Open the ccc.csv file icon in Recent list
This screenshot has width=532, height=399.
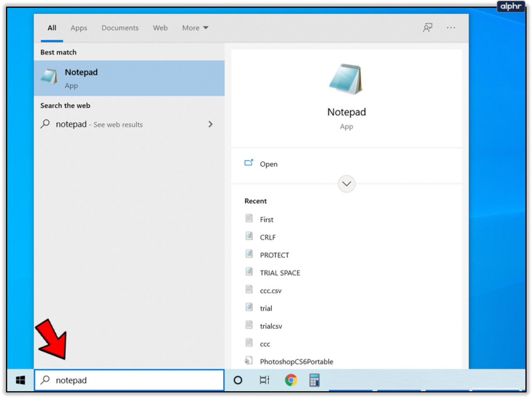pos(249,289)
